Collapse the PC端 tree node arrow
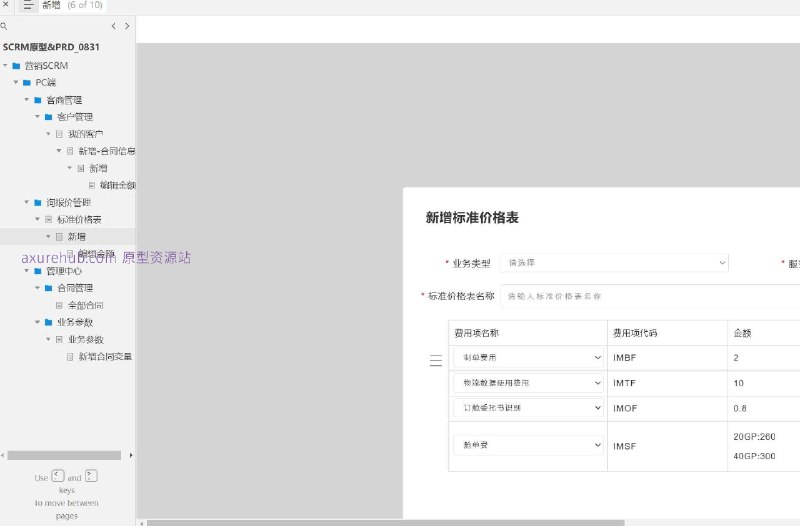Viewport: 800px width, 526px height. pyautogui.click(x=16, y=82)
